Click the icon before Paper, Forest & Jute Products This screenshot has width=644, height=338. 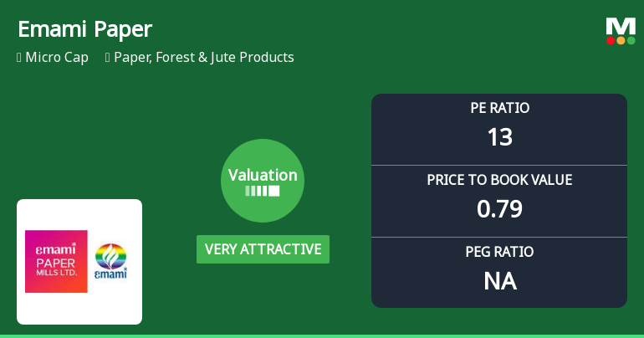109,58
